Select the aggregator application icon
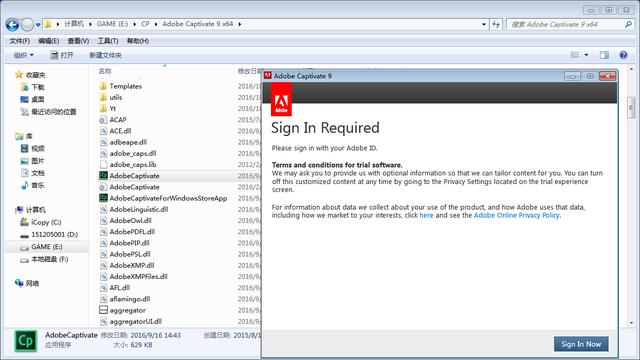Viewport: 640px width, 360px height. coord(103,310)
